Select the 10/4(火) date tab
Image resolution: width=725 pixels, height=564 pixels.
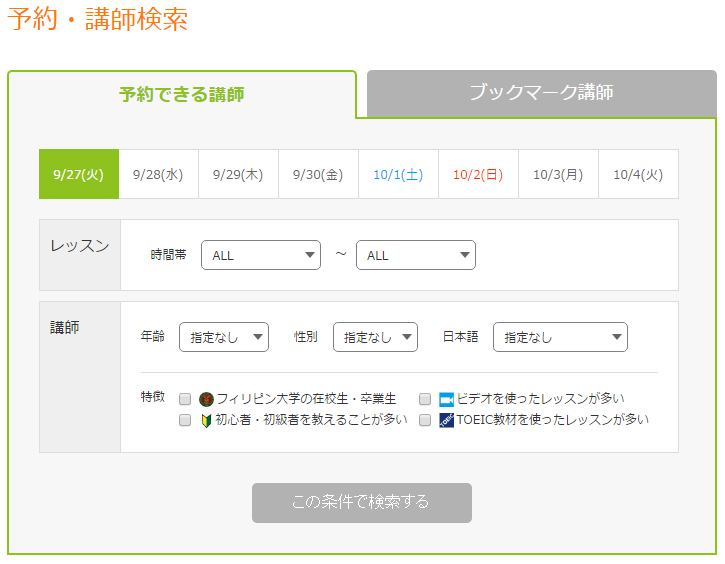pyautogui.click(x=638, y=174)
